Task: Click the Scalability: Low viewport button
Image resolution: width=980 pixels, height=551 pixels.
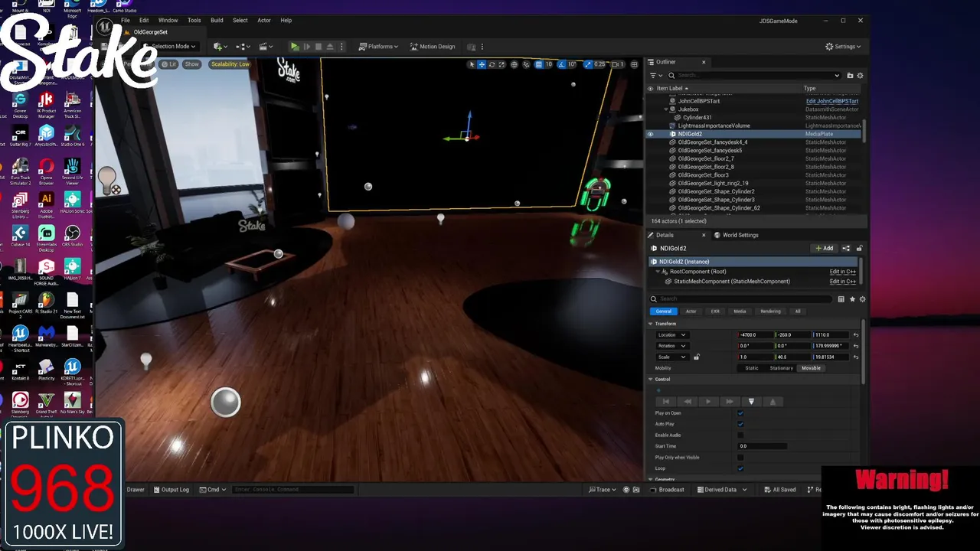Action: click(x=230, y=64)
